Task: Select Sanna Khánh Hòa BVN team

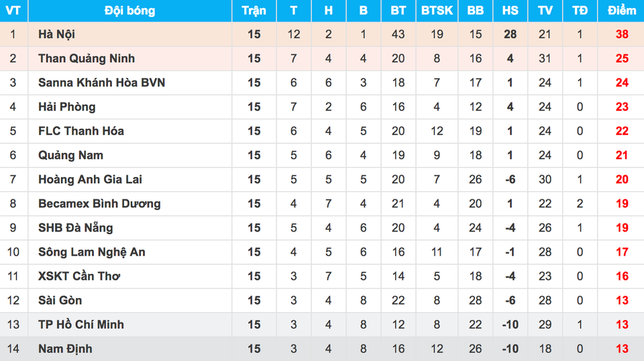Action: tap(102, 83)
